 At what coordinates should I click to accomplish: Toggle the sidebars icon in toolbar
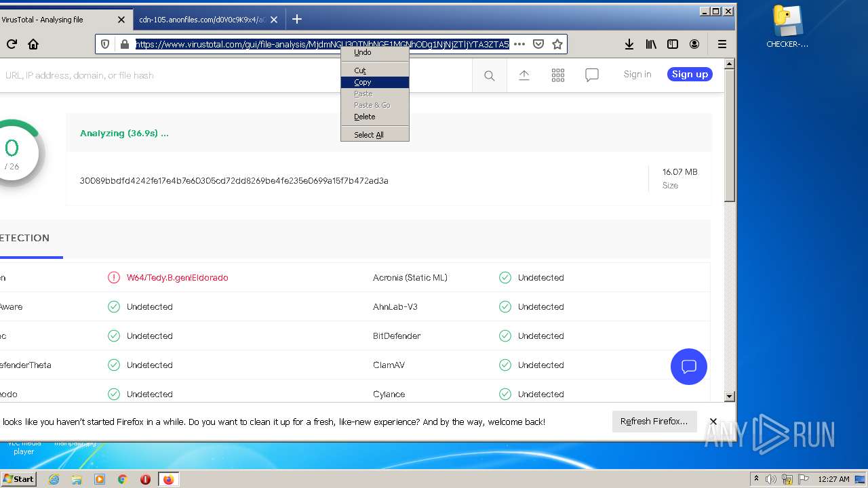coord(673,44)
